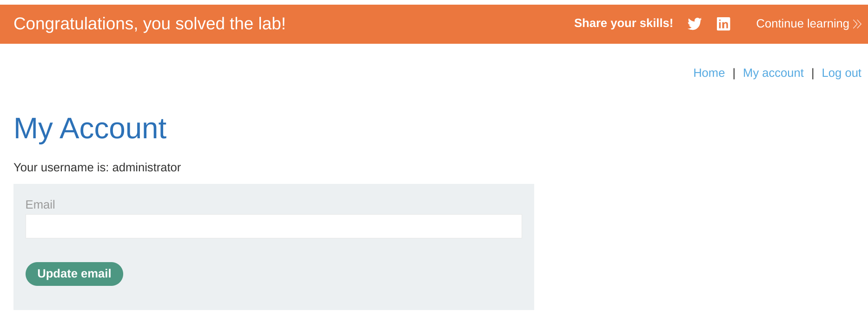Click the Email field label

[x=40, y=204]
